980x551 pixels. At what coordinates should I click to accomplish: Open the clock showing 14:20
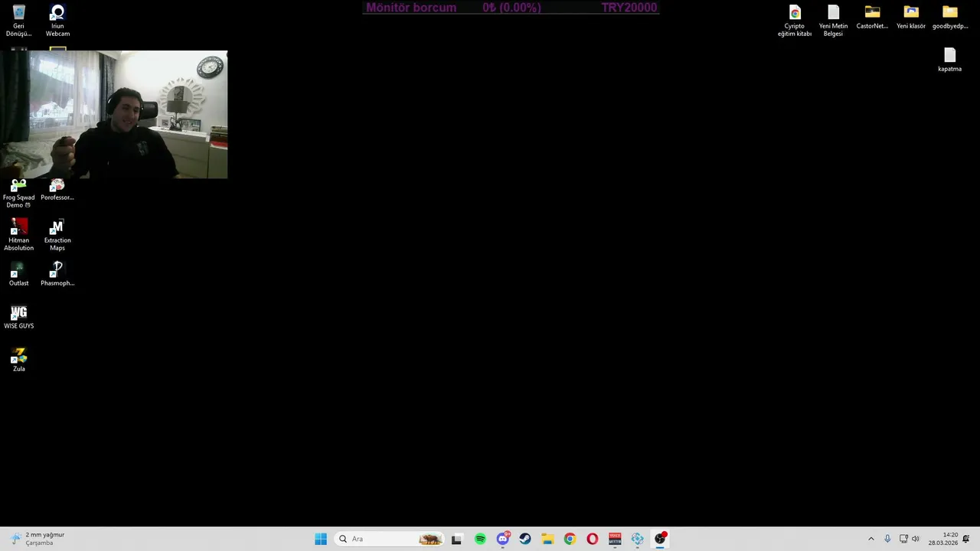coord(943,539)
